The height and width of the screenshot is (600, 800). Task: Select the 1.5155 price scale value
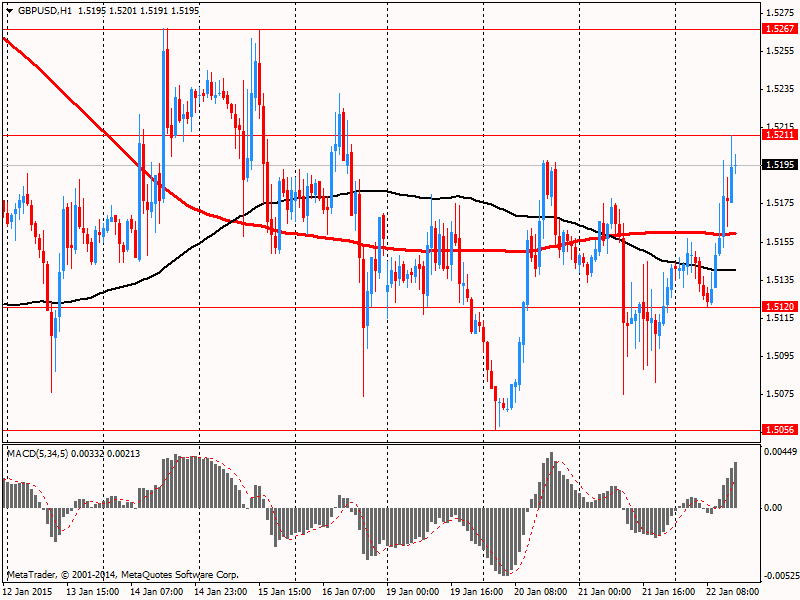point(781,241)
